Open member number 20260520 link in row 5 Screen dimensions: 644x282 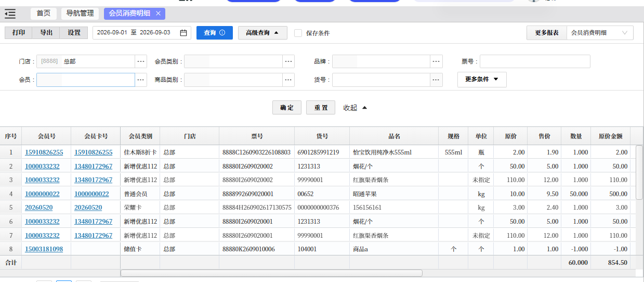click(39, 208)
